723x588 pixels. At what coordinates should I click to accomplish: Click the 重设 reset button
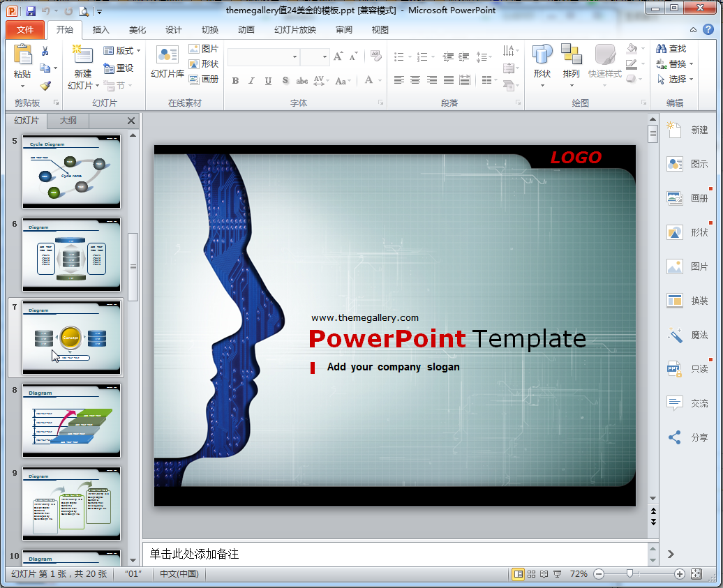pyautogui.click(x=119, y=68)
